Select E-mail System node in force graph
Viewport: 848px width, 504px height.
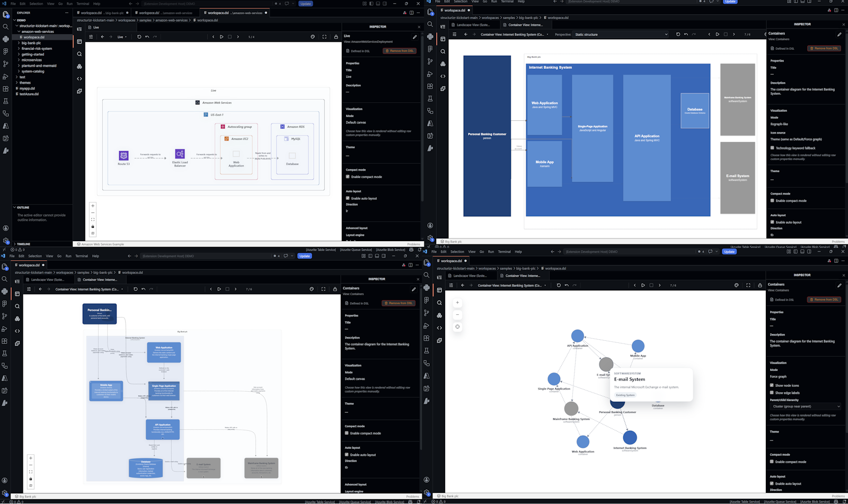(606, 364)
